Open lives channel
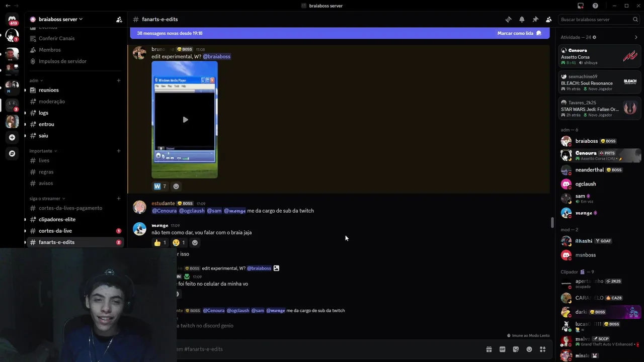The width and height of the screenshot is (644, 362). click(x=75, y=160)
